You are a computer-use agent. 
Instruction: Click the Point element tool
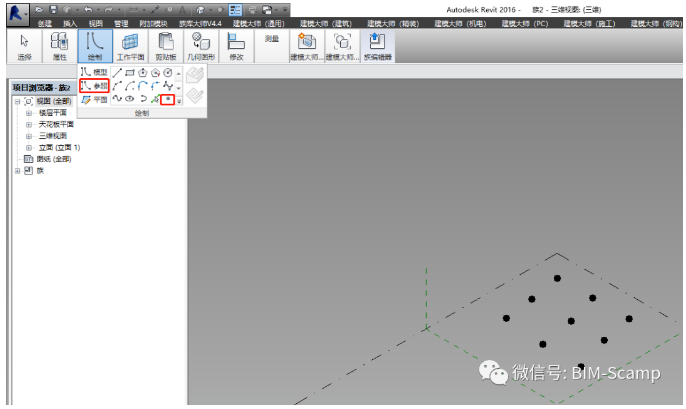[168, 99]
